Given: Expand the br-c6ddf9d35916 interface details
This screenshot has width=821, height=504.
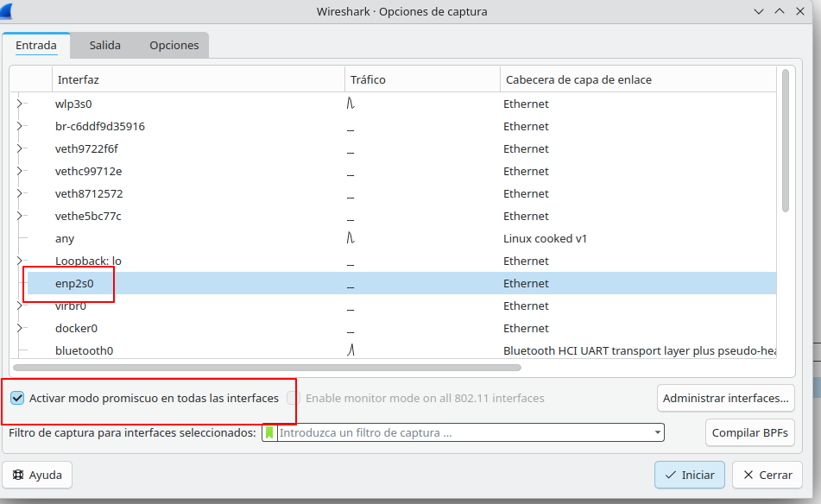Looking at the screenshot, I should [19, 126].
